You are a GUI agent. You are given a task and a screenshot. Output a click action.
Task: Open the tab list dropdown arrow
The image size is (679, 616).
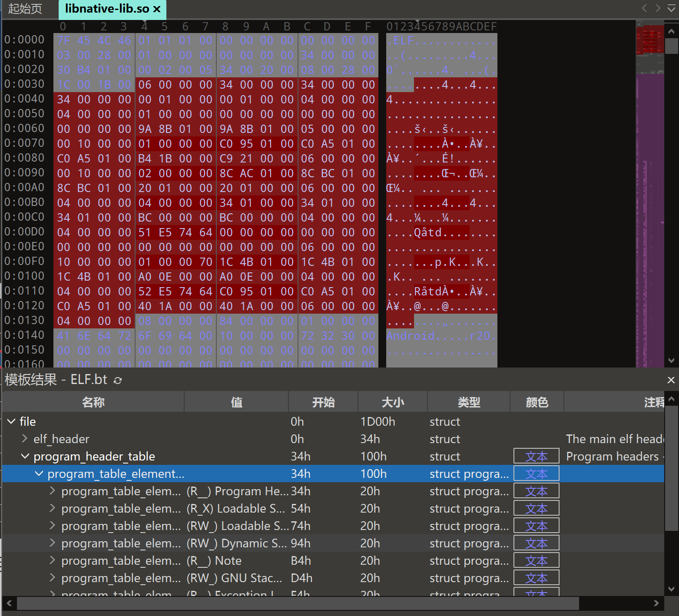(x=671, y=8)
